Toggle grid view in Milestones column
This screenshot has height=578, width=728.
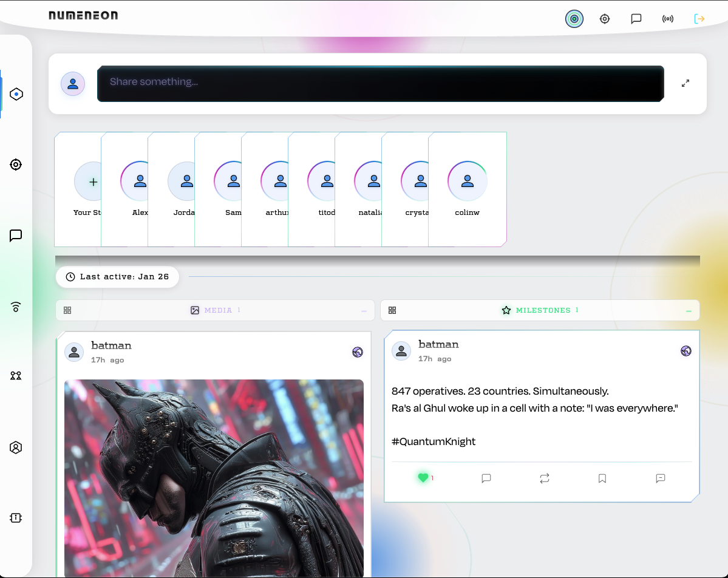[x=392, y=310]
